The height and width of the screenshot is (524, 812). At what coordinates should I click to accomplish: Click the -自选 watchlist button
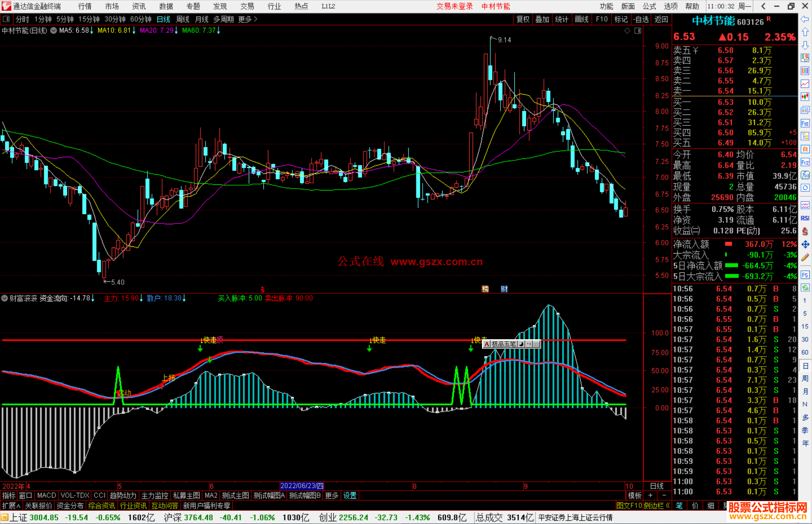coord(641,19)
